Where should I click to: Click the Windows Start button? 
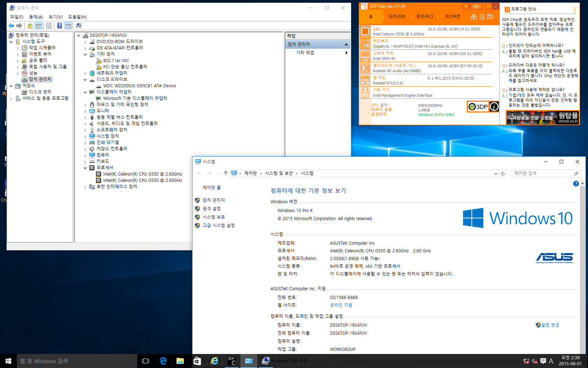[x=8, y=361]
